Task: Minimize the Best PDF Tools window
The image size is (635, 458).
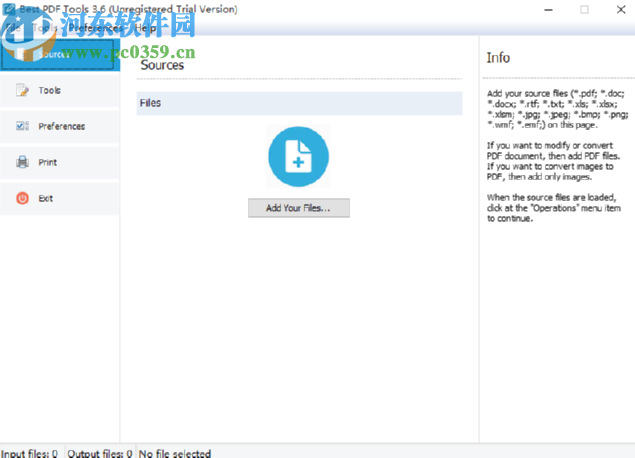Action: click(548, 10)
